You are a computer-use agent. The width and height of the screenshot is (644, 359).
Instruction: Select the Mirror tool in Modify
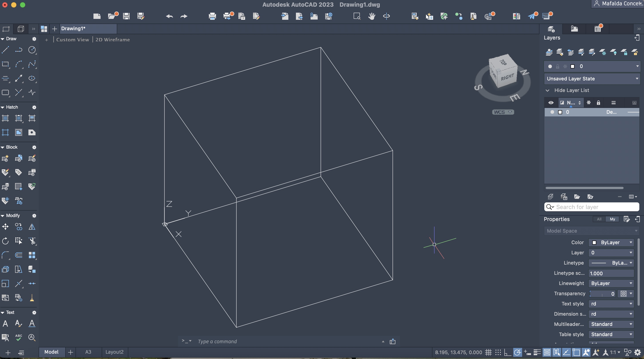32,227
